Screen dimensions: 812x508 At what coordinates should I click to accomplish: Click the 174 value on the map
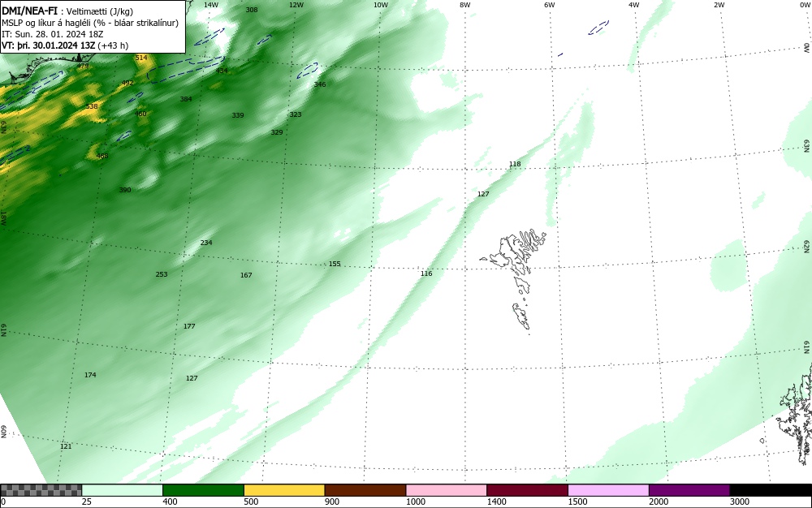tap(90, 375)
